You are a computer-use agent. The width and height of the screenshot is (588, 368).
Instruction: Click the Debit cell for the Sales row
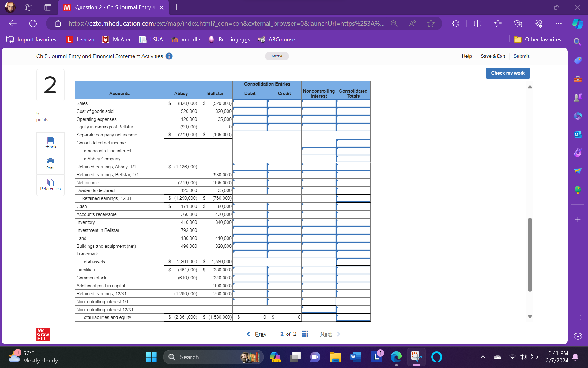click(250, 103)
